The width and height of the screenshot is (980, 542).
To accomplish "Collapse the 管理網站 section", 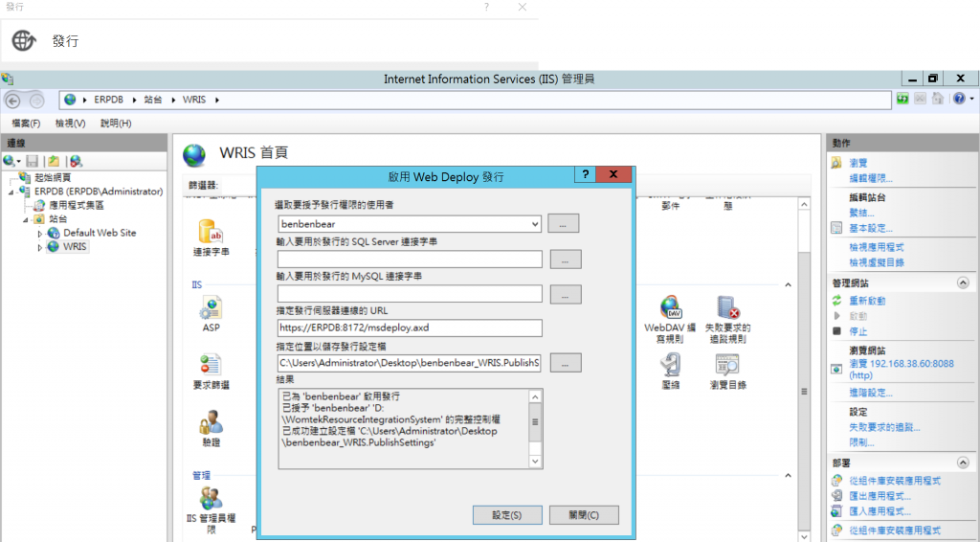I will [963, 283].
